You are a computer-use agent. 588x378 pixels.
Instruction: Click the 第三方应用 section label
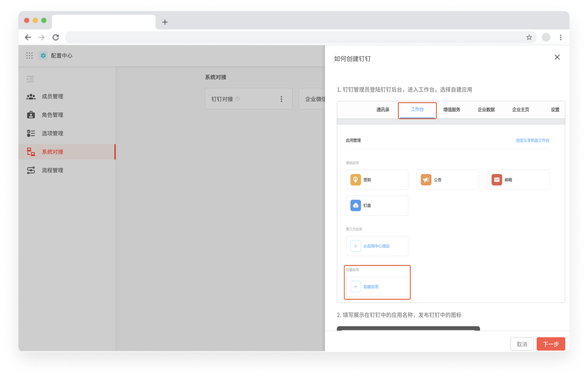354,229
